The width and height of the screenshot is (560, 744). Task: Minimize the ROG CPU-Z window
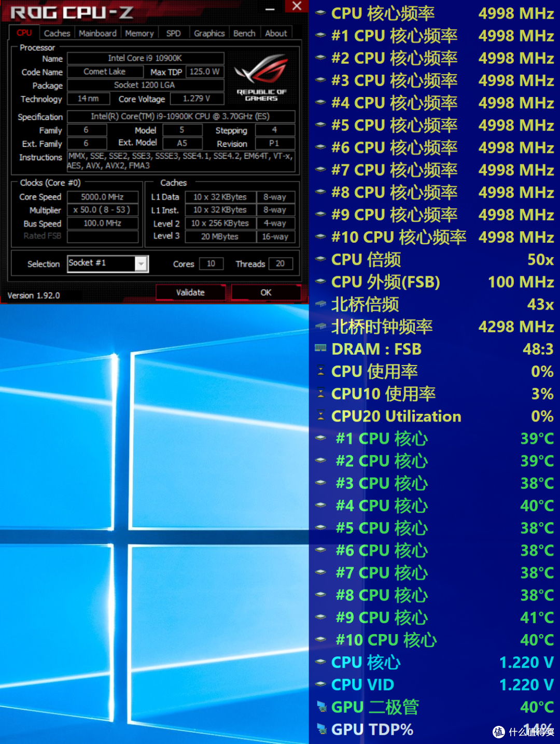(270, 8)
